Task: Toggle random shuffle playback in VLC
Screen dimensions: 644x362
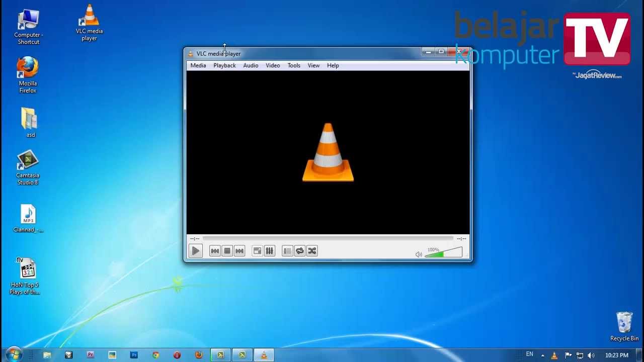Action: click(x=312, y=251)
